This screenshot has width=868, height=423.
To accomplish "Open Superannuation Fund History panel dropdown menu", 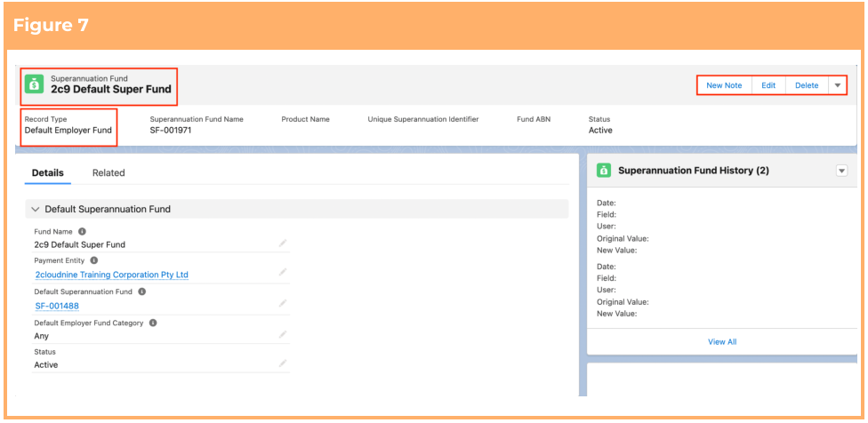I will point(841,171).
